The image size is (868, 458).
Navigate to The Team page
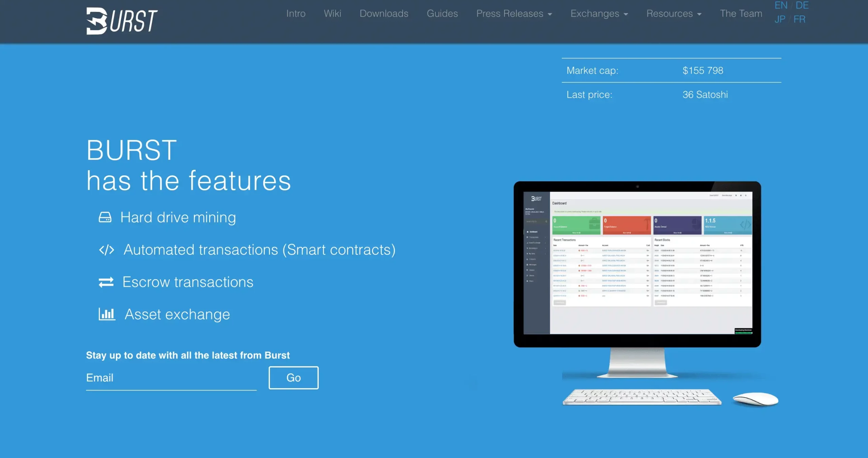[x=742, y=13]
